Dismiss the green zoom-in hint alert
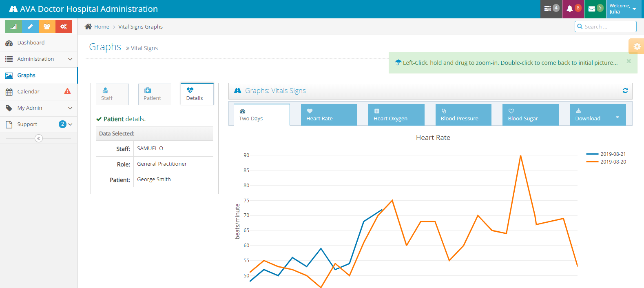Viewport: 644px width, 288px height. (x=629, y=61)
